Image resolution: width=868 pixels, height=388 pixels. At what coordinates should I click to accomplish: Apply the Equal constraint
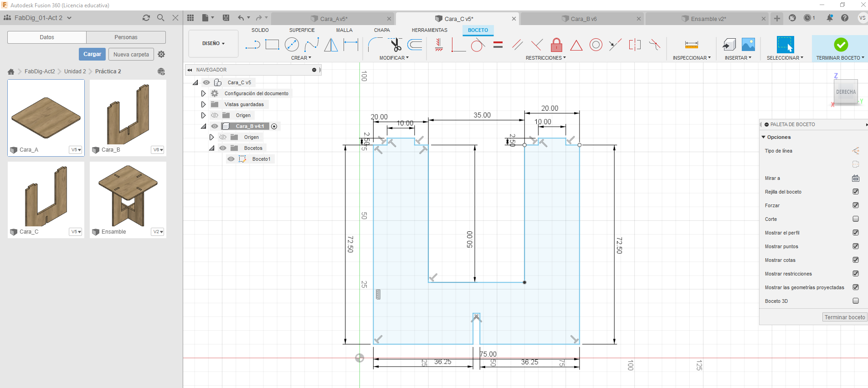click(498, 45)
